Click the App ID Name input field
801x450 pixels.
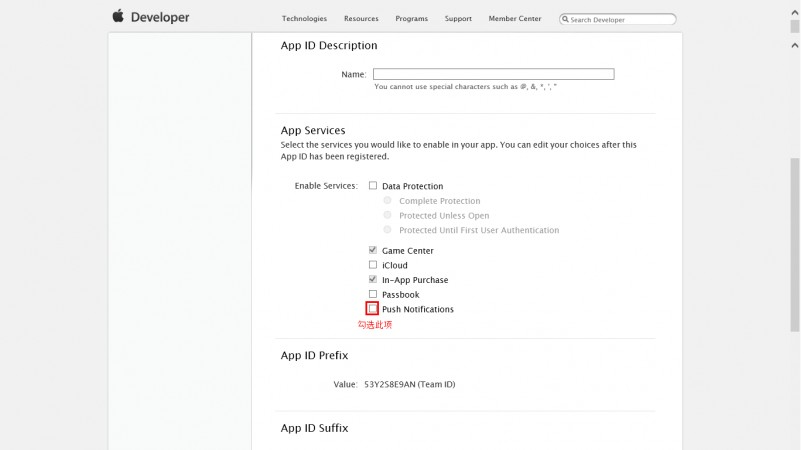[x=493, y=74]
